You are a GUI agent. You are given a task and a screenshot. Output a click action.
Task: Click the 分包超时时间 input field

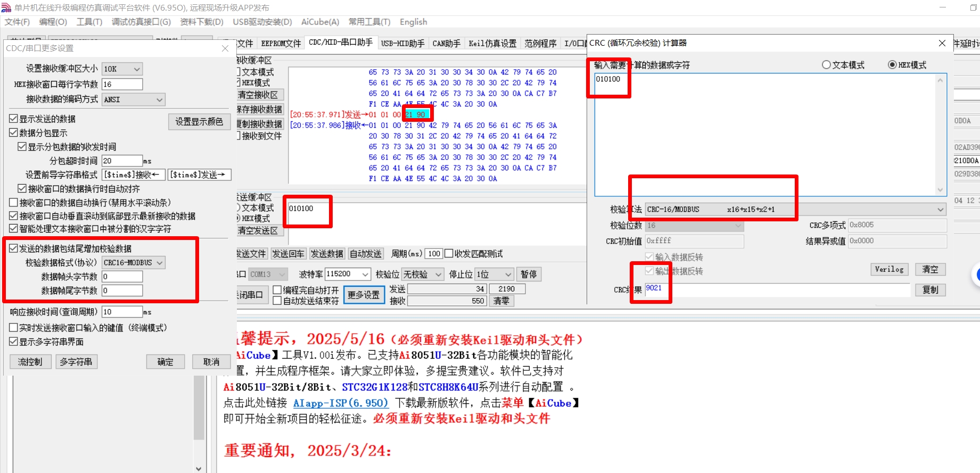click(122, 161)
